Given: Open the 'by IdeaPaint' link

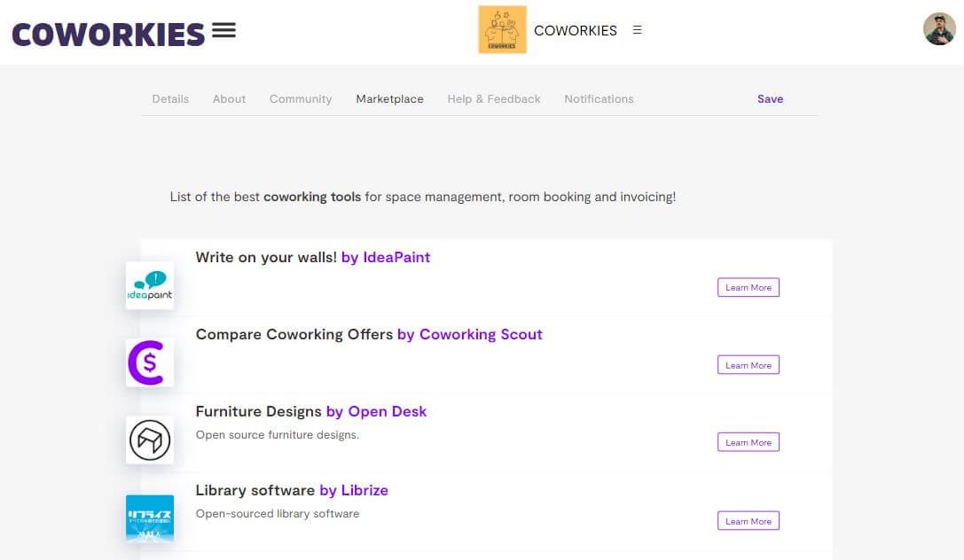Looking at the screenshot, I should tap(386, 257).
